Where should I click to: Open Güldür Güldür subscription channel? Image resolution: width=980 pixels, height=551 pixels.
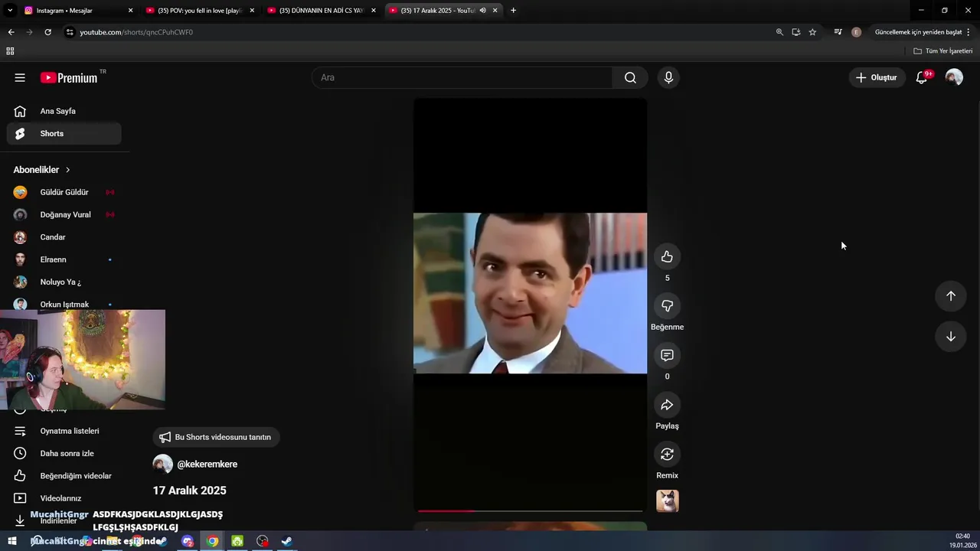pos(64,192)
